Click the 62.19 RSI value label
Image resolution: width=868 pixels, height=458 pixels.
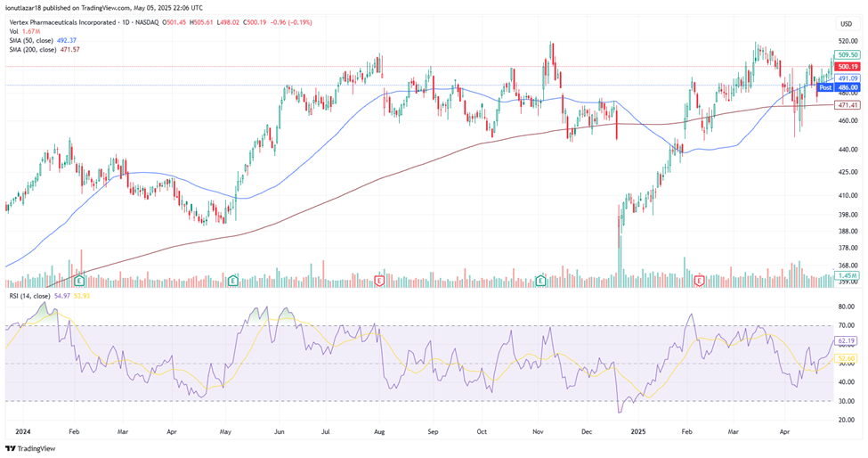[847, 340]
